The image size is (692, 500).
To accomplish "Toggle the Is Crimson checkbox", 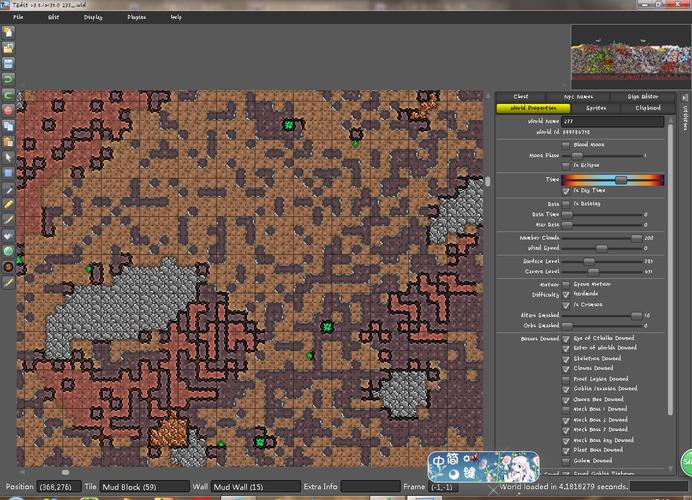I will coord(566,305).
